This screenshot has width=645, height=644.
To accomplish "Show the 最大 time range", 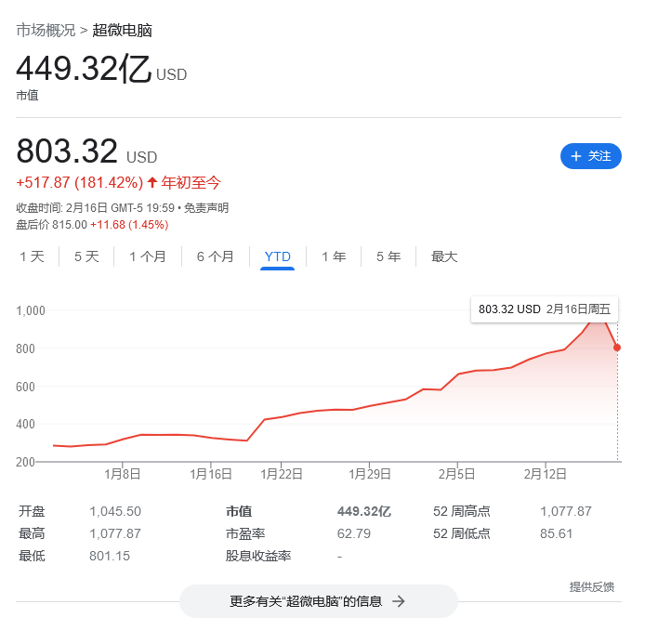I will pyautogui.click(x=444, y=256).
